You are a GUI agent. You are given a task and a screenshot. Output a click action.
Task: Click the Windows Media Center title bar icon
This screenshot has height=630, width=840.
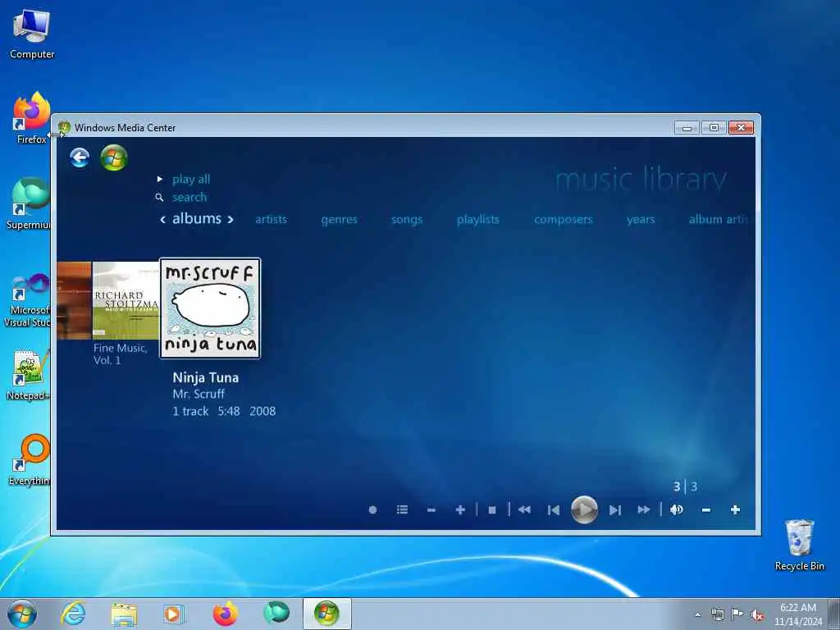point(64,127)
